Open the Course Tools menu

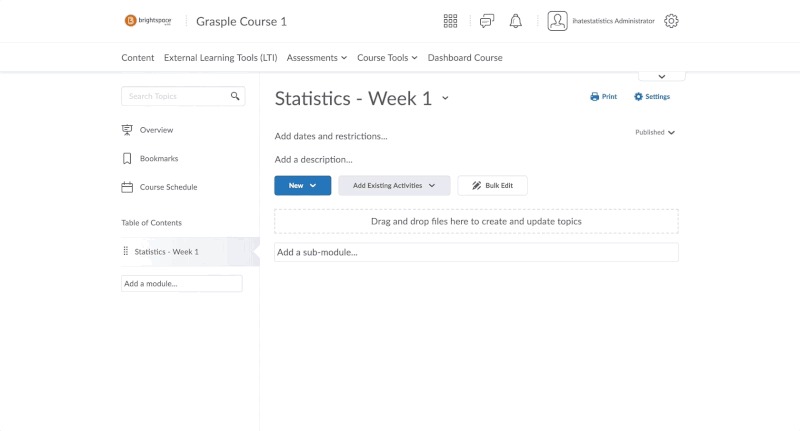click(x=387, y=58)
